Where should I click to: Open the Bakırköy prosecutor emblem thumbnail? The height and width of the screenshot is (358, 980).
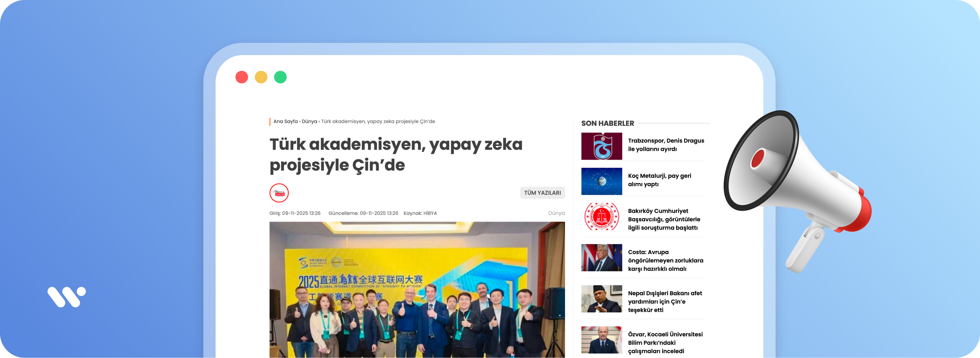pyautogui.click(x=601, y=217)
